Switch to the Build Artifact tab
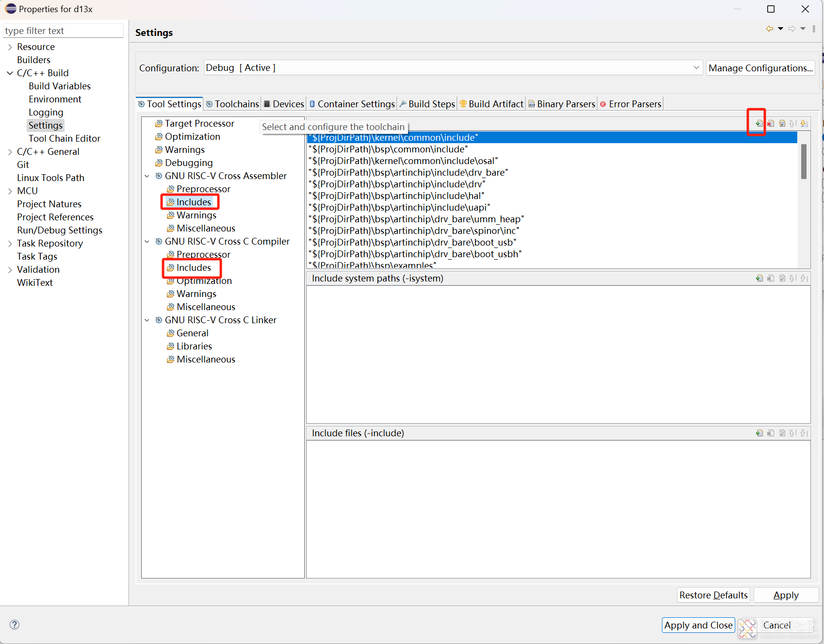824x644 pixels. point(492,104)
